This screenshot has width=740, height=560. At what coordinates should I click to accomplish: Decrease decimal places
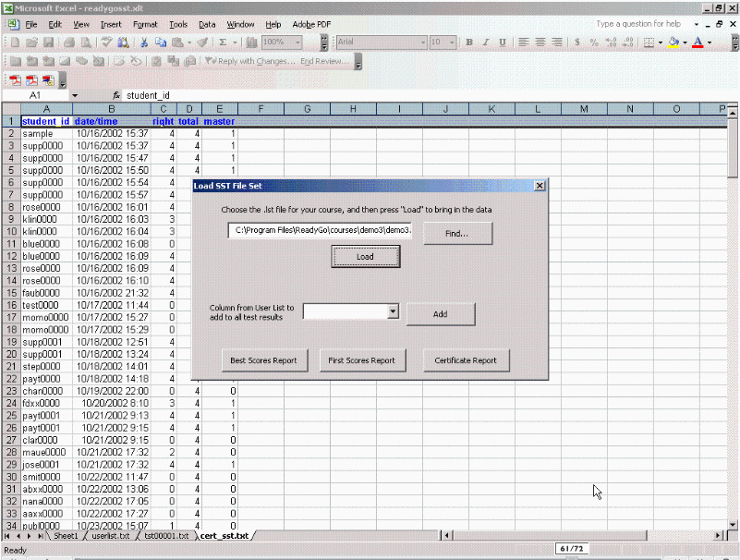(627, 43)
